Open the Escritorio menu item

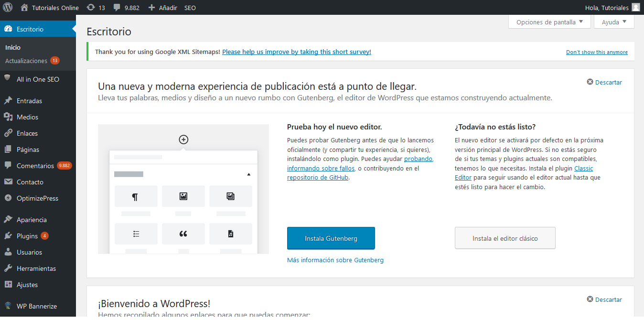(x=38, y=29)
